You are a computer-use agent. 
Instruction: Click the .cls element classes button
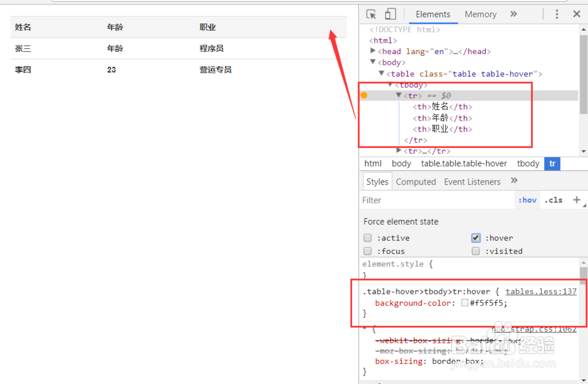click(553, 200)
